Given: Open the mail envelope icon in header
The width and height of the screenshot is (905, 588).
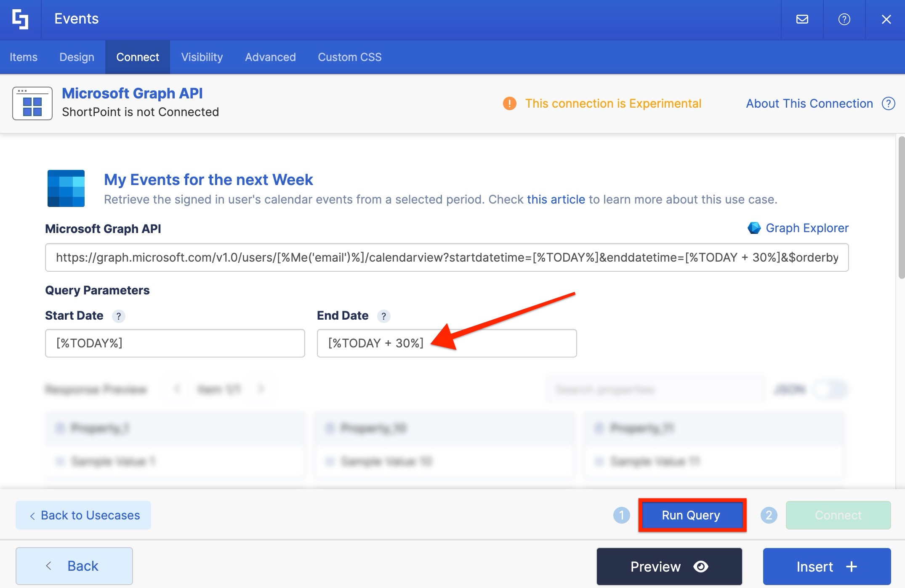Looking at the screenshot, I should tap(802, 19).
